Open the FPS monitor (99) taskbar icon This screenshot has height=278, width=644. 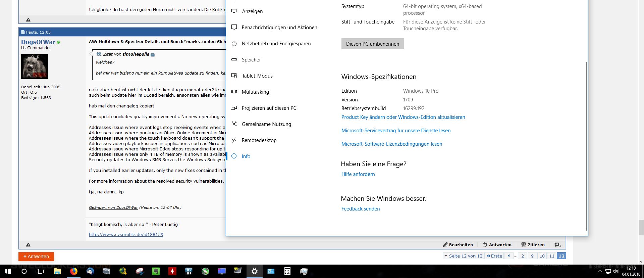(x=238, y=271)
